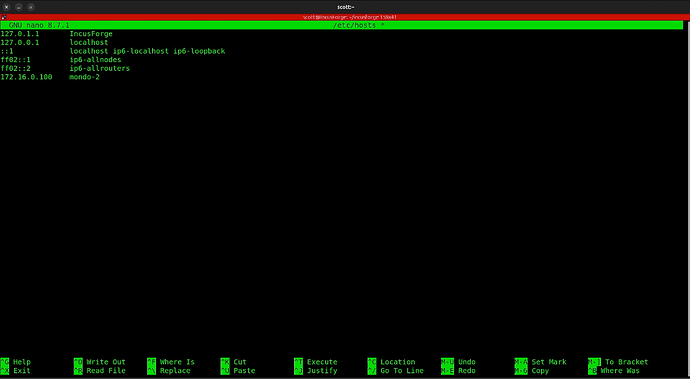Click the ff02::1 address
This screenshot has height=379, width=690.
tap(15, 60)
